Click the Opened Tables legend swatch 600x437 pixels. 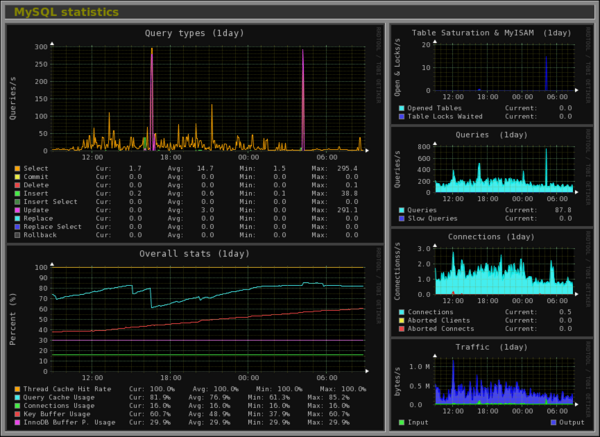click(401, 108)
